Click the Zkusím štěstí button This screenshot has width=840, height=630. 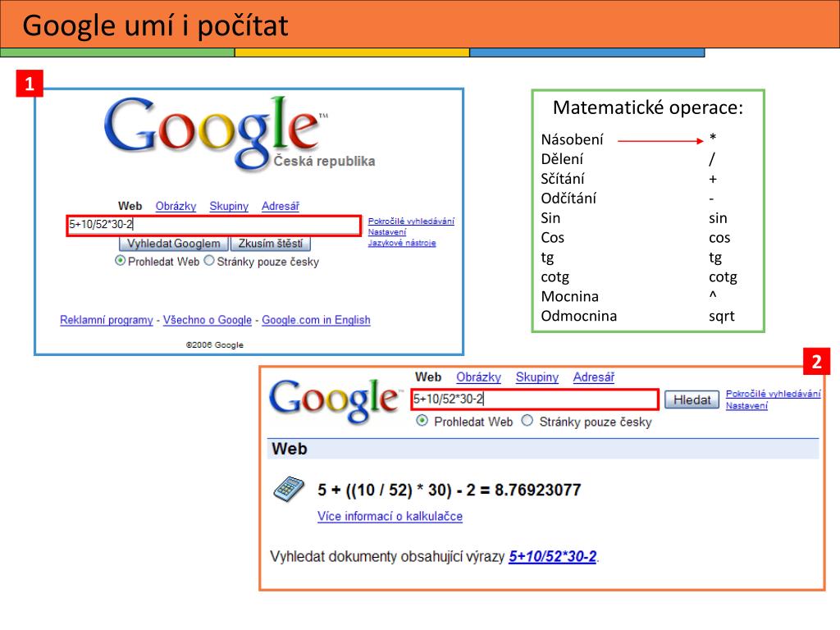coord(271,244)
